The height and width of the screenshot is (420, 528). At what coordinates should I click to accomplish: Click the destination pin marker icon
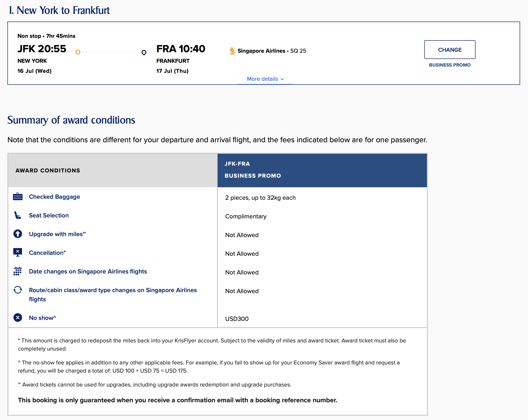click(x=144, y=52)
